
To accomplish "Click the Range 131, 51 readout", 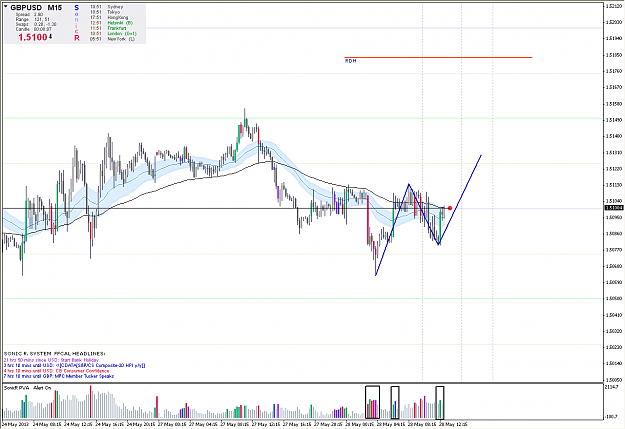I will point(33,19).
